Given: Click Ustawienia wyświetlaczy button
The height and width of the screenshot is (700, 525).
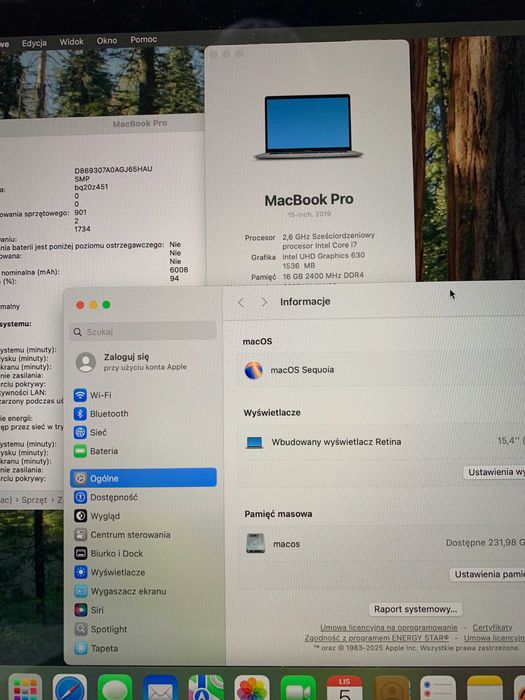Looking at the screenshot, I should [494, 472].
